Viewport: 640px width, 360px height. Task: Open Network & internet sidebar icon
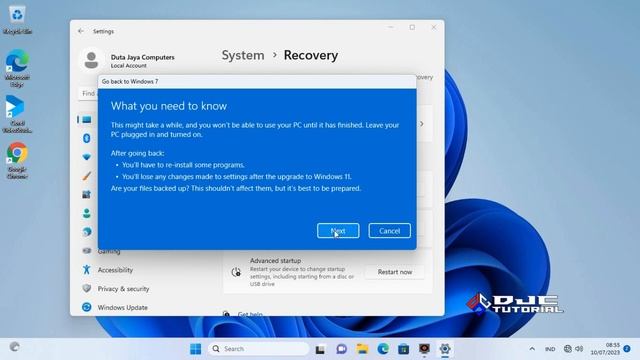[x=87, y=157]
